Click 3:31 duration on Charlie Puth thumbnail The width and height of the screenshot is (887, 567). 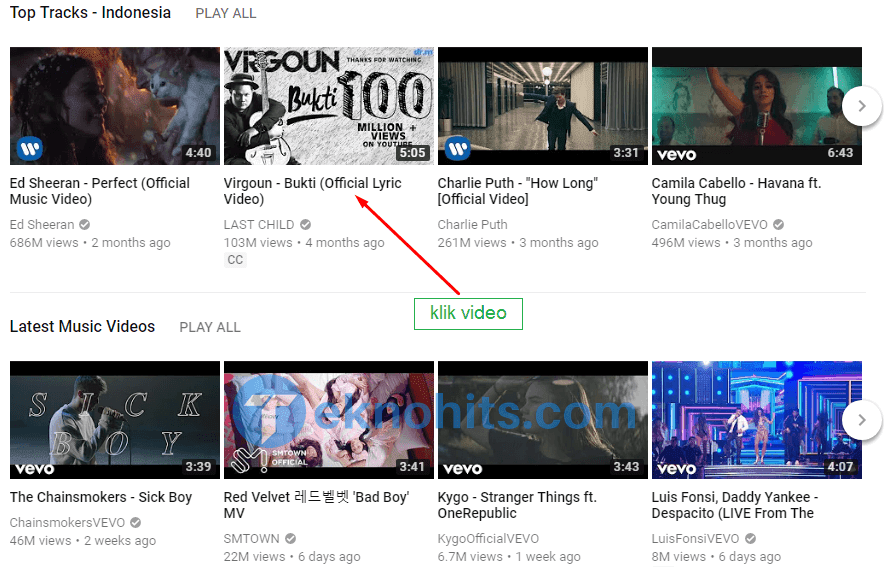point(626,153)
